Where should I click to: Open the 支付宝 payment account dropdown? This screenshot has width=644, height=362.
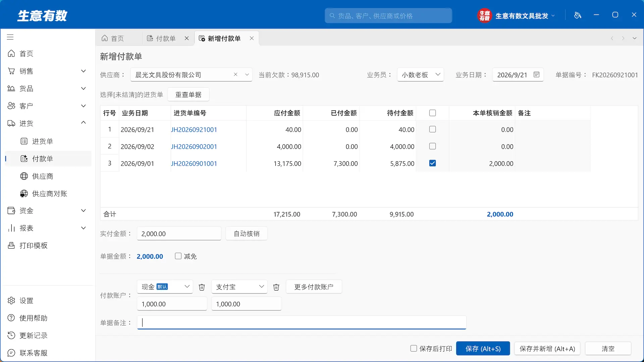(239, 287)
